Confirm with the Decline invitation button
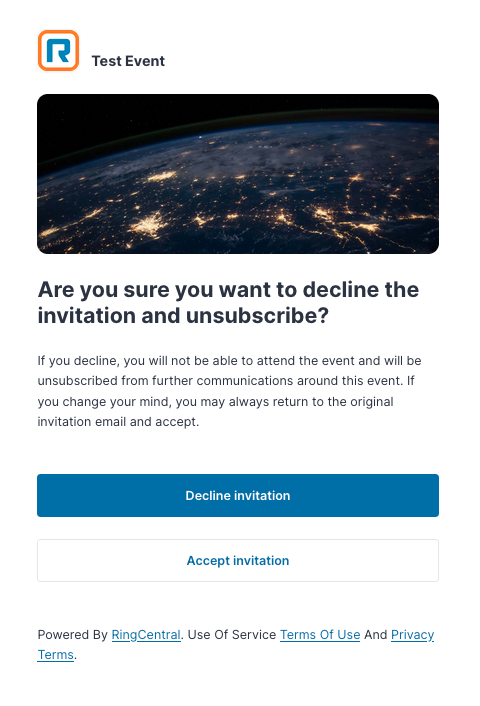 coord(238,495)
